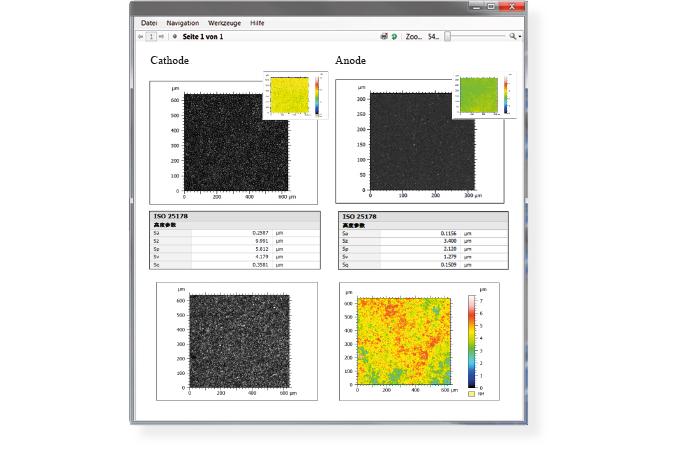Open the Hilfe menu
Screen dimensions: 680x453
(257, 23)
